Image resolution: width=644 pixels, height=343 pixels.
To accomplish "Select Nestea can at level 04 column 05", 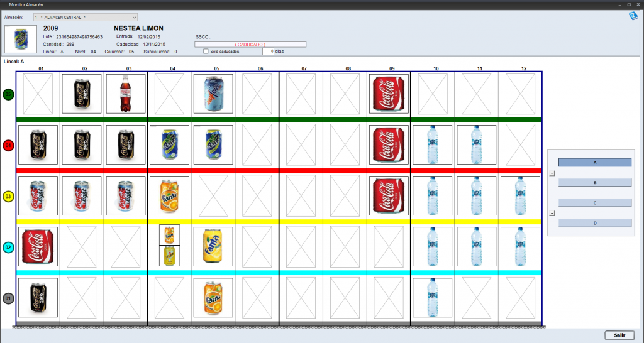I will pos(213,145).
